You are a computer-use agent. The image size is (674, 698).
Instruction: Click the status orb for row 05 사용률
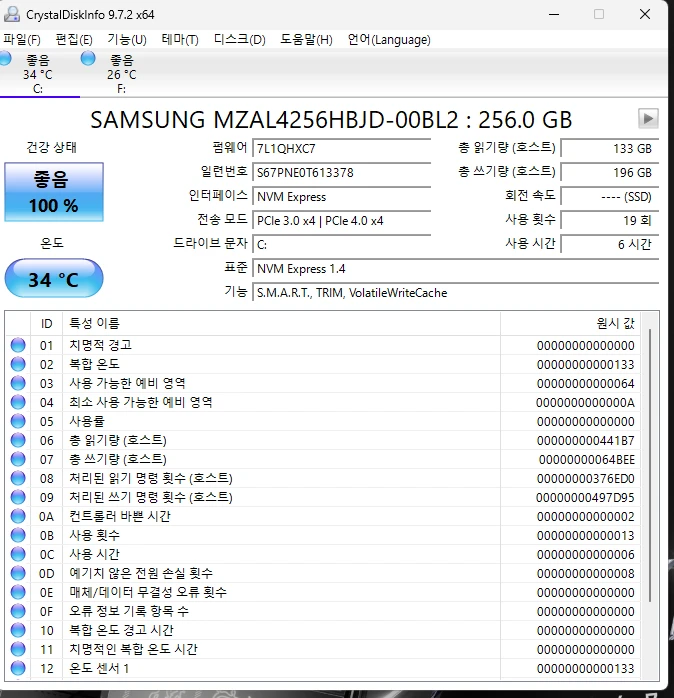coord(18,421)
